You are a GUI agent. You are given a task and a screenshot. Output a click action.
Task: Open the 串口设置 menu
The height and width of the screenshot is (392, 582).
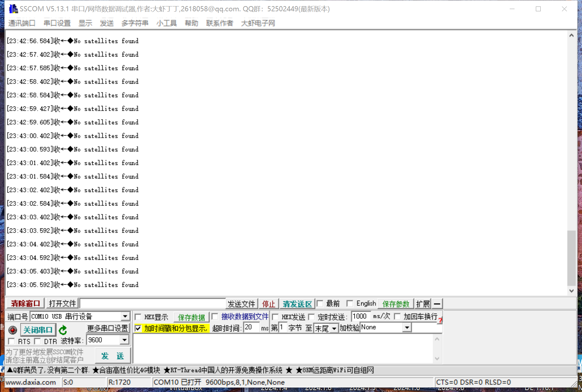pyautogui.click(x=57, y=23)
